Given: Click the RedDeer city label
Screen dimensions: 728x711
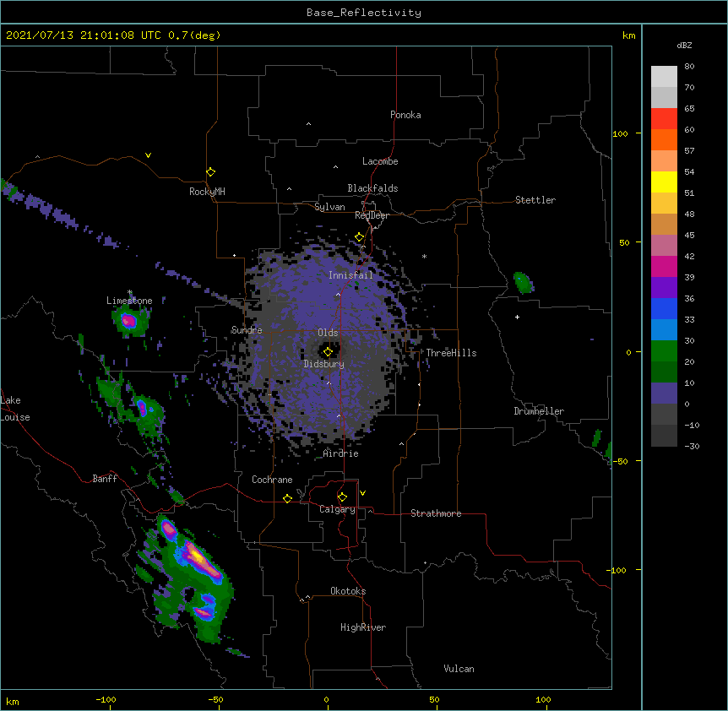Looking at the screenshot, I should pyautogui.click(x=372, y=215).
